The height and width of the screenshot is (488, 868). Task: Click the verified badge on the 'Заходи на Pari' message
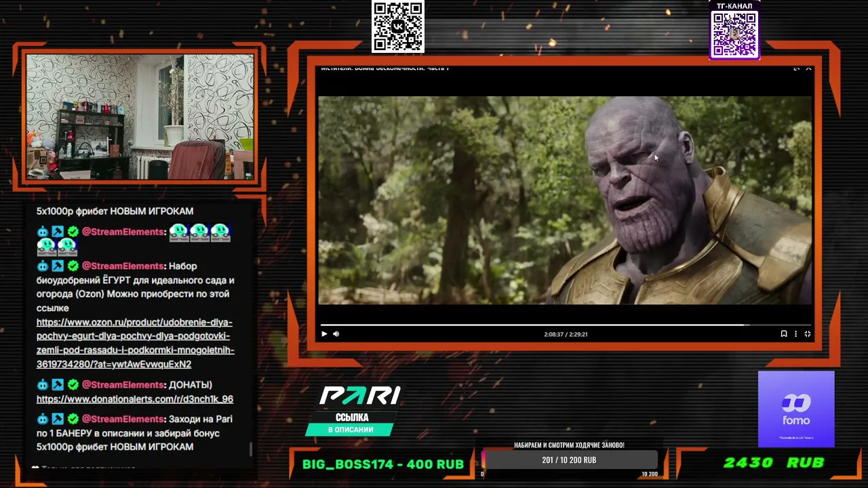click(73, 419)
